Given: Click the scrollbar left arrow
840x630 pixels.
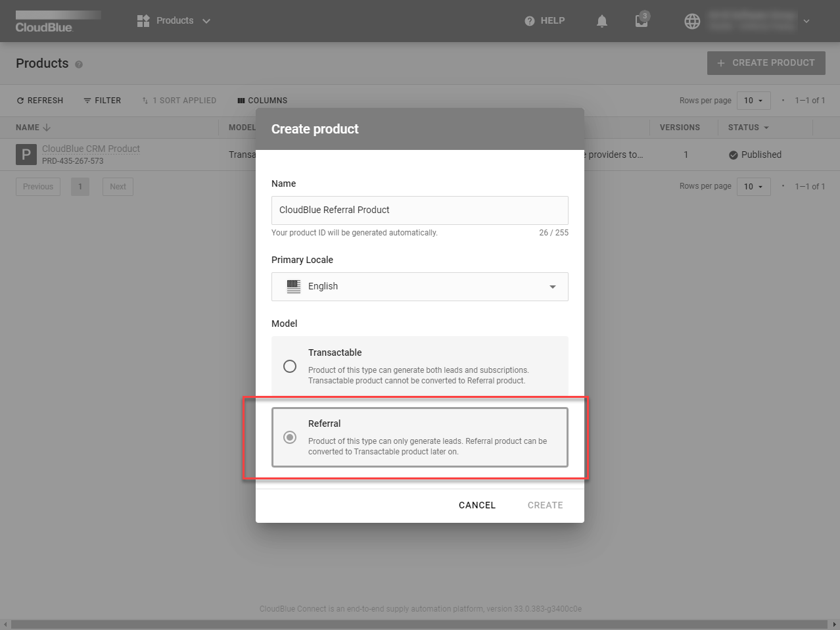Looking at the screenshot, I should point(5,624).
